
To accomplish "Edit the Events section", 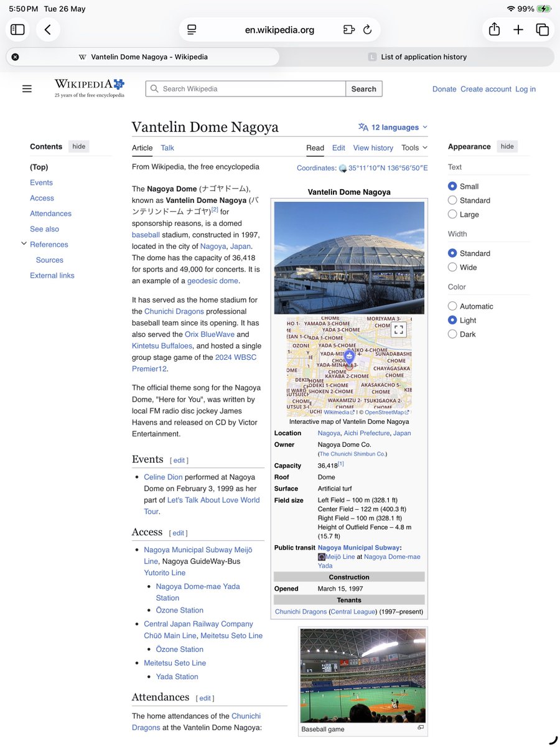I will [179, 460].
